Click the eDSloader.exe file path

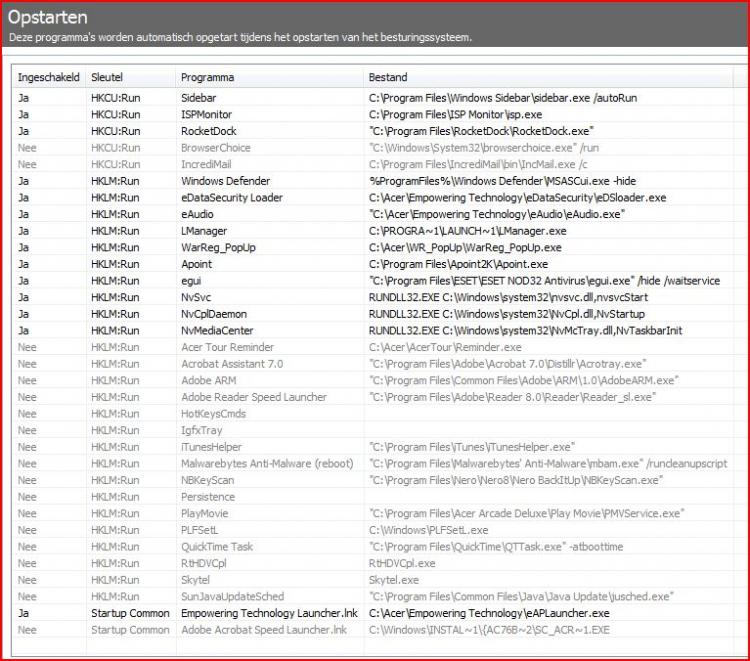click(517, 198)
